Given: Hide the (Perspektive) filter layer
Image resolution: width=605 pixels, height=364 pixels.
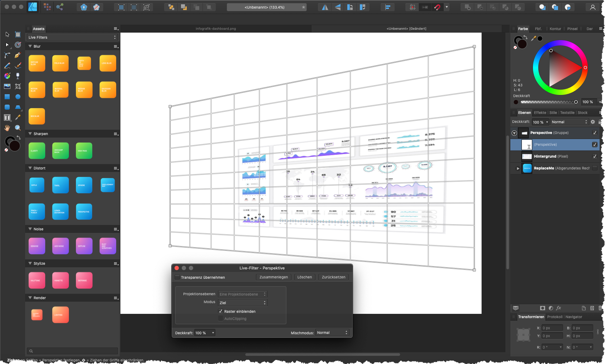Looking at the screenshot, I should point(595,144).
